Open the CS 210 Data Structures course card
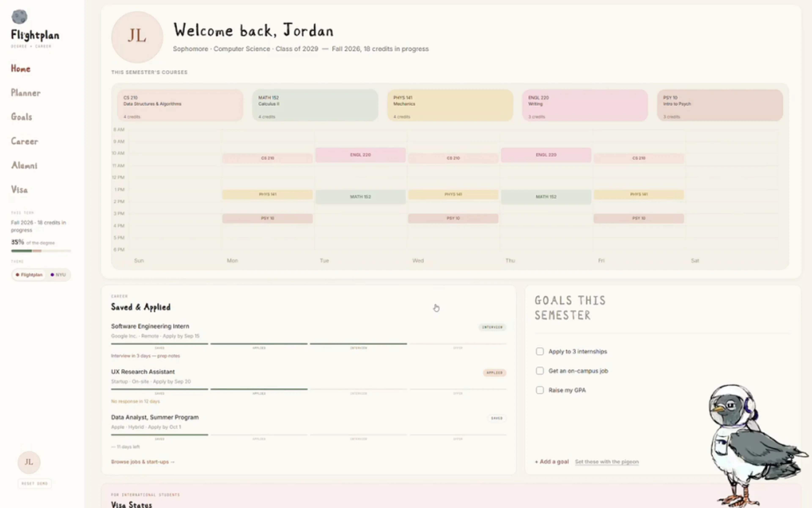The image size is (812, 508). [180, 105]
